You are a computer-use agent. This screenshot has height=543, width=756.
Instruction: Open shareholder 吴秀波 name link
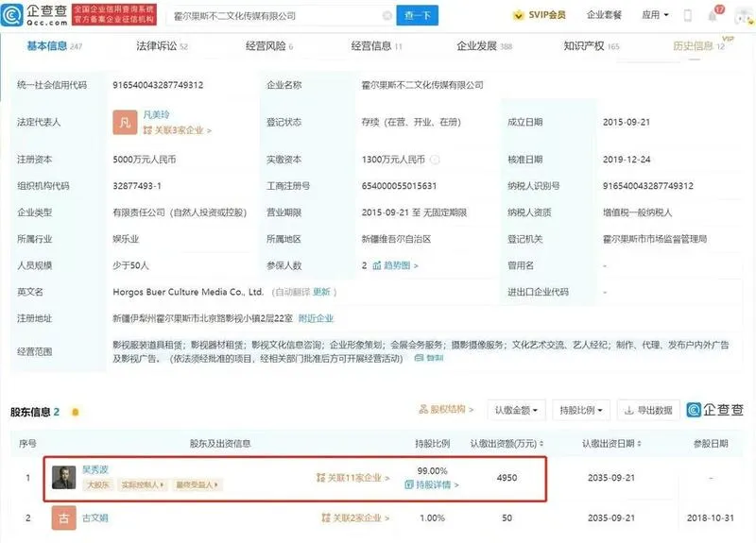point(95,469)
